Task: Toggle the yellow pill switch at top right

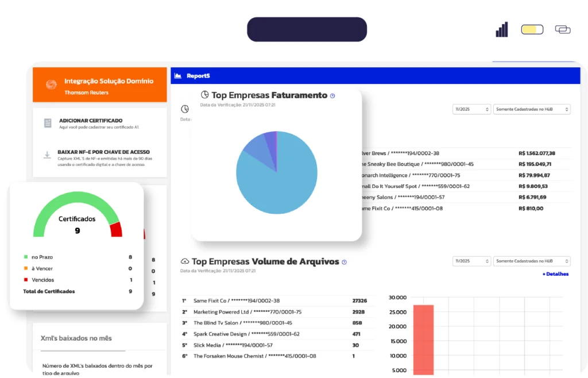Action: [x=532, y=29]
